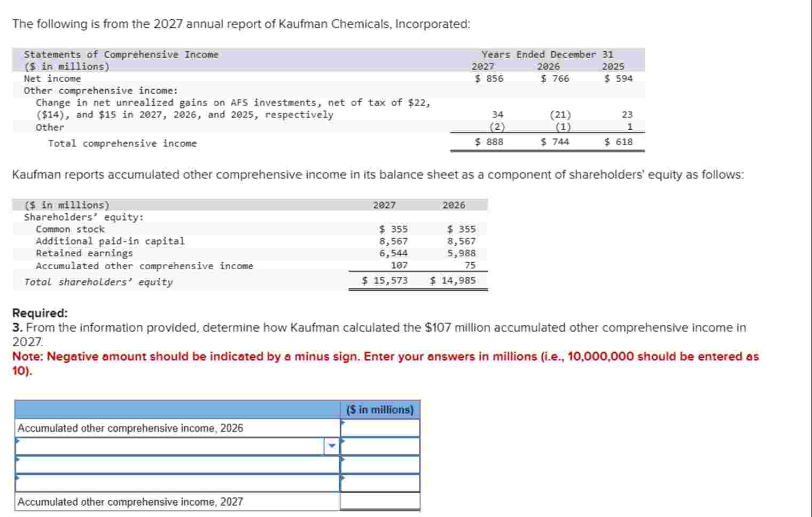Click 2026 Net income value '$ 766'
The height and width of the screenshot is (517, 812).
(555, 79)
